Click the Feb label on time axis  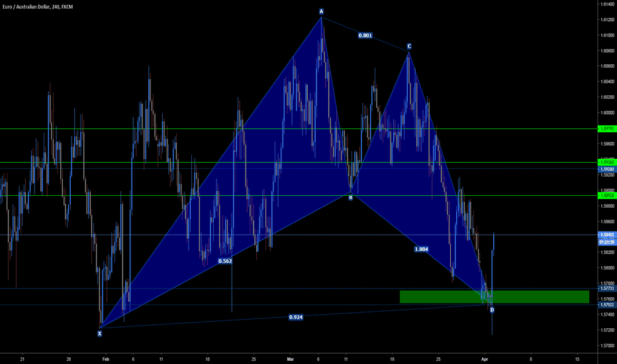[x=105, y=359]
